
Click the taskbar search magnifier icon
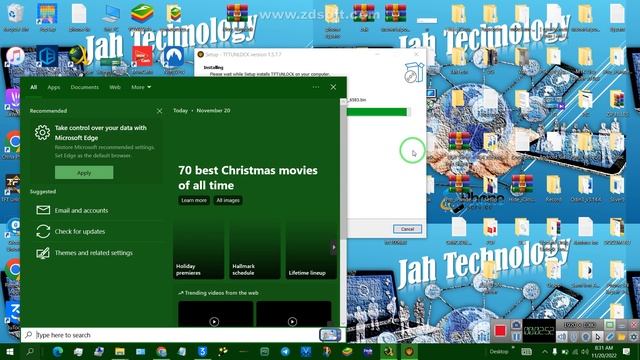pos(30,351)
